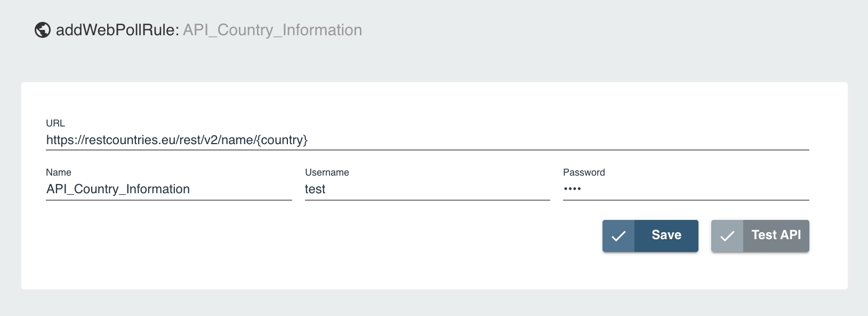Click the addWebPollRule page title text
868x316 pixels.
[x=117, y=30]
